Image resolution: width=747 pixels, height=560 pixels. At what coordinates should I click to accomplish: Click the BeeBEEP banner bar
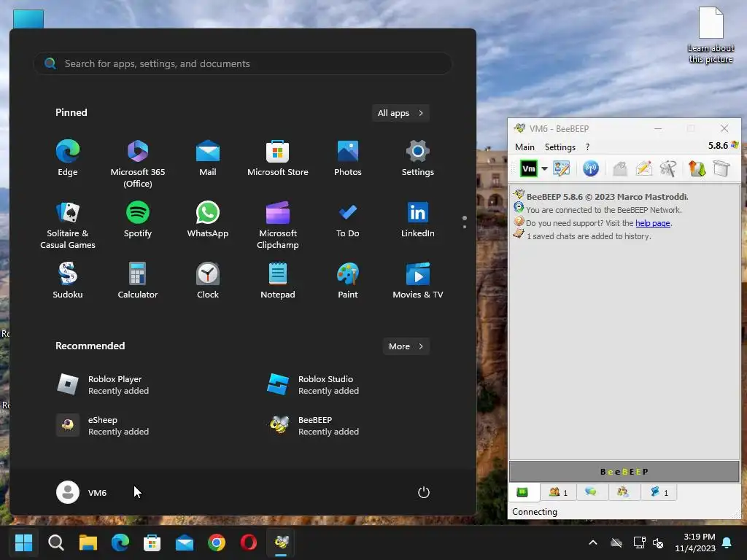(x=624, y=472)
